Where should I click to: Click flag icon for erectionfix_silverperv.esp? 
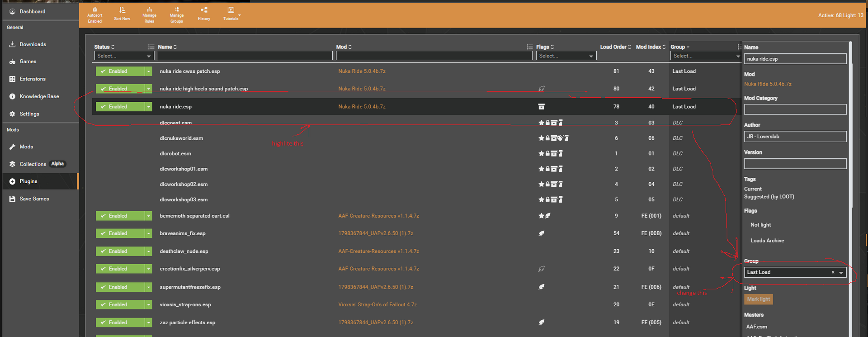pyautogui.click(x=541, y=269)
